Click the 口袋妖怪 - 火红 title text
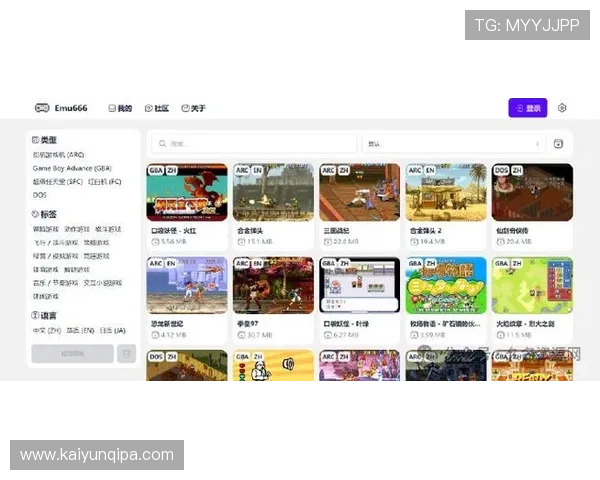600x480 pixels. click(x=174, y=231)
